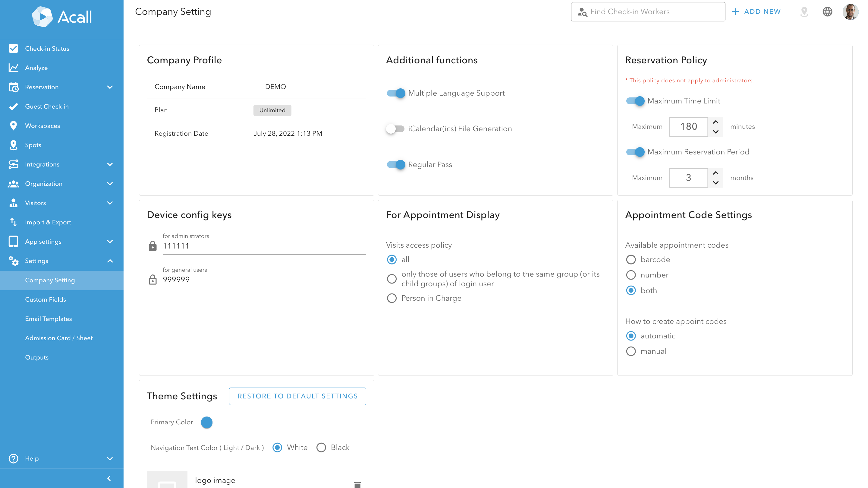Click the Guest Check-in tick icon

click(x=14, y=106)
